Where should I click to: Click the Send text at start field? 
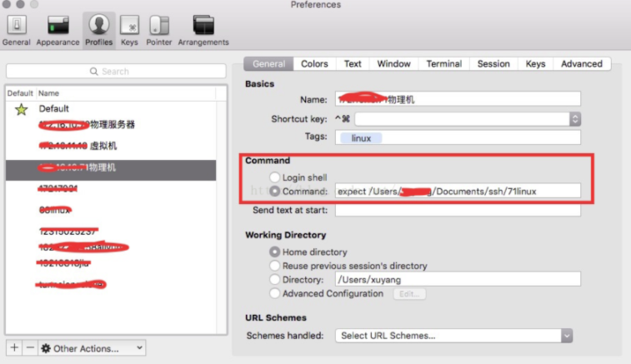pyautogui.click(x=458, y=210)
